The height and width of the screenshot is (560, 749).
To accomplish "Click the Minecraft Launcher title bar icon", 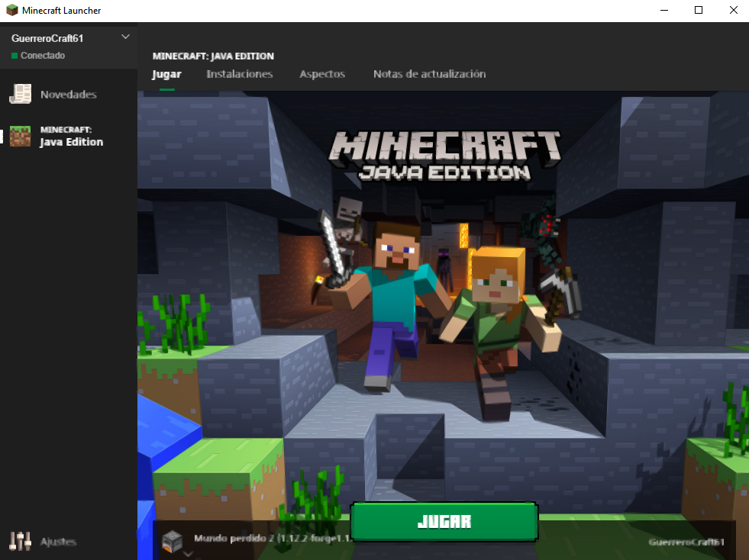I will [12, 11].
